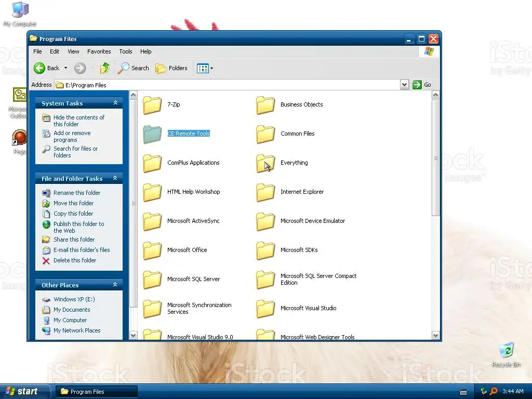Select the ComPlus Applications folder icon
This screenshot has width=532, height=399.
point(152,163)
